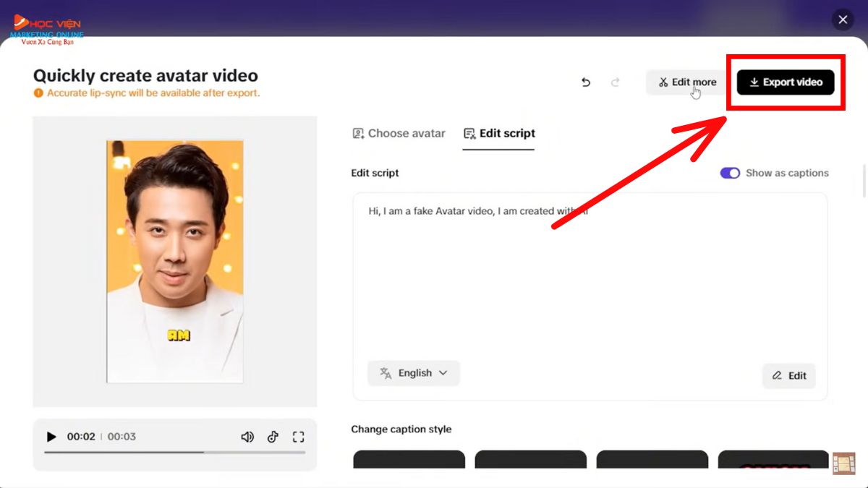Click the avatar preview thumbnail
The image size is (868, 488).
tap(175, 262)
